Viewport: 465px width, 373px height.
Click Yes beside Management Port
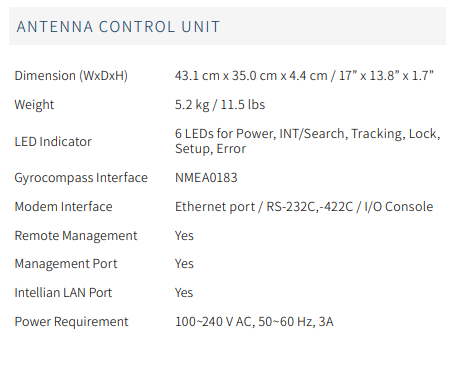click(x=184, y=264)
